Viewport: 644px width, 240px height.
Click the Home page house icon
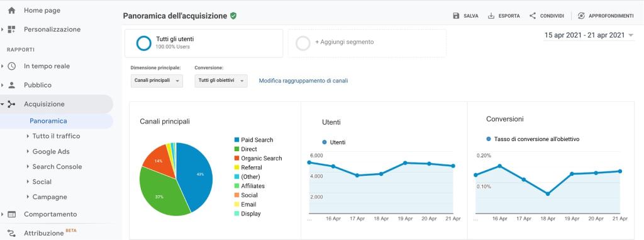11,10
